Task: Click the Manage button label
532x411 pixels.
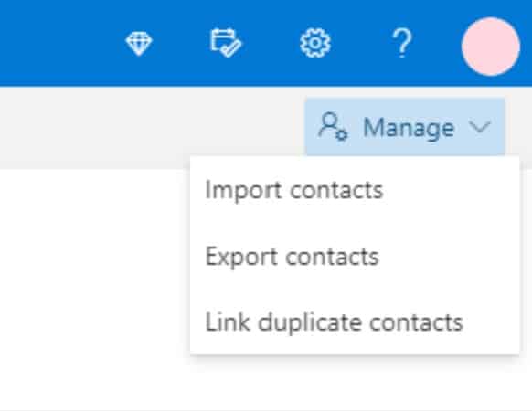Action: coord(409,128)
